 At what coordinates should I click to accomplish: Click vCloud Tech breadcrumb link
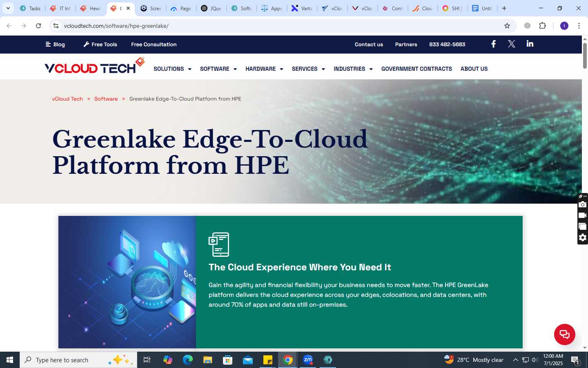[x=67, y=99]
